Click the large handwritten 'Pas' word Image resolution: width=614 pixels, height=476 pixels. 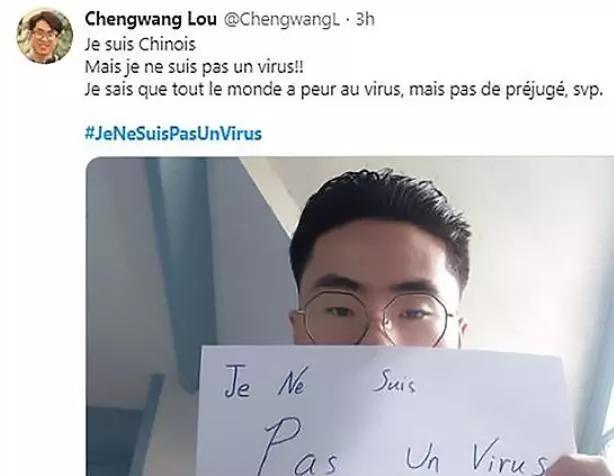click(302, 449)
